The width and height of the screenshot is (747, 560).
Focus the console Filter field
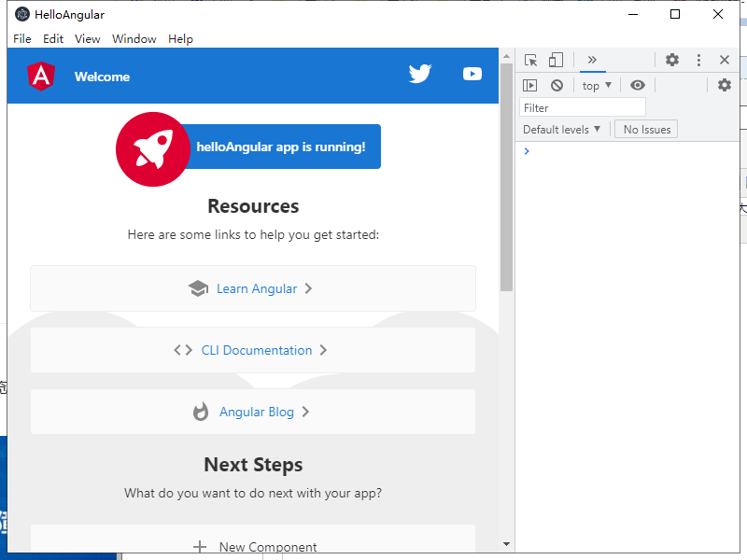point(583,107)
